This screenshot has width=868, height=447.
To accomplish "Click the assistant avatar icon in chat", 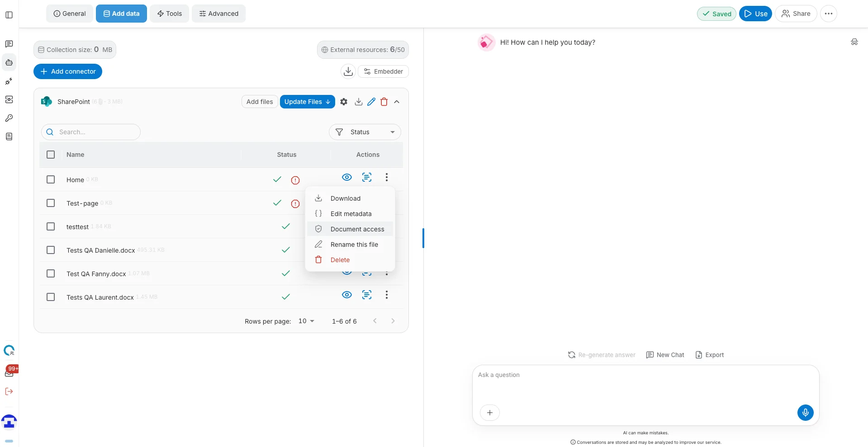I will (487, 42).
